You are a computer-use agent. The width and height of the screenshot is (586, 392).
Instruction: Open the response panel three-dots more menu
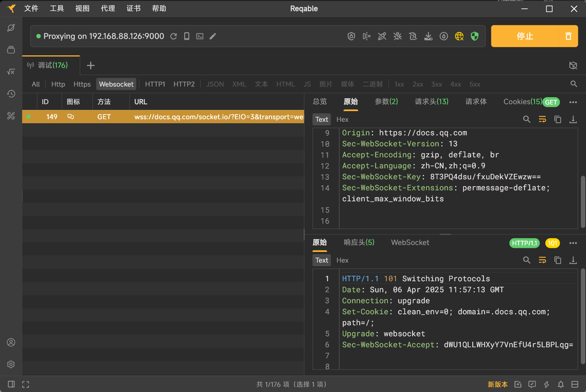click(573, 243)
